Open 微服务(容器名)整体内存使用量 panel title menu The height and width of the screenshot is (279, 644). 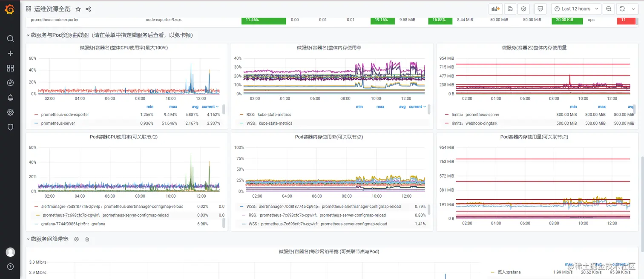(534, 48)
